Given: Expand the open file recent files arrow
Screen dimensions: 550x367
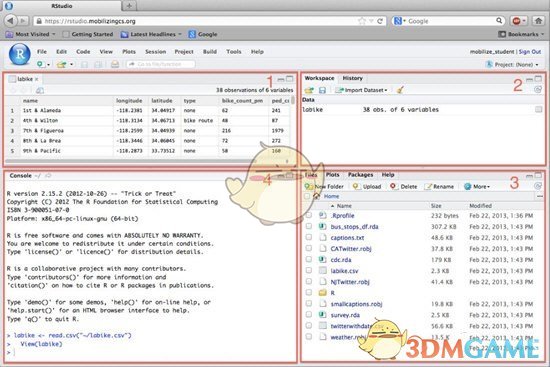Looking at the screenshot, I should pos(71,65).
